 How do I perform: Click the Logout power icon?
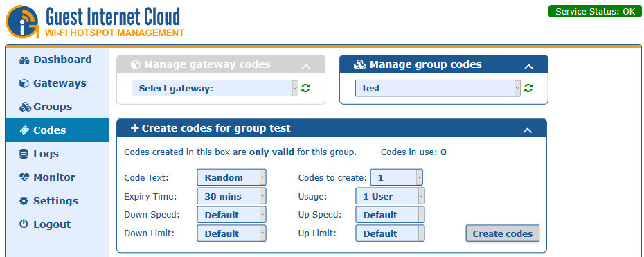pyautogui.click(x=24, y=224)
